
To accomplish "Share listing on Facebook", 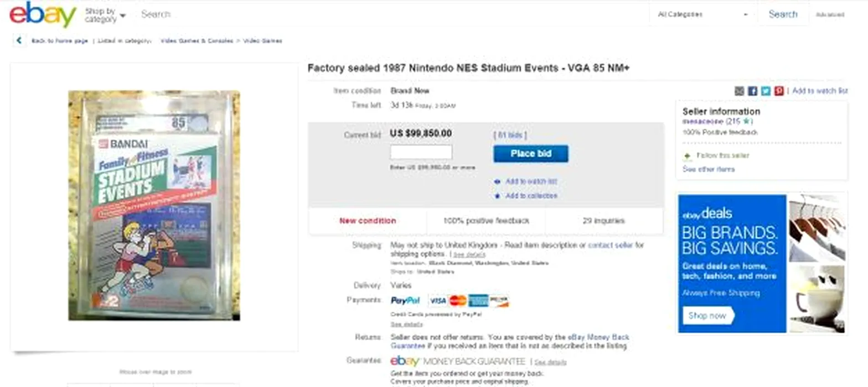I will pyautogui.click(x=752, y=91).
